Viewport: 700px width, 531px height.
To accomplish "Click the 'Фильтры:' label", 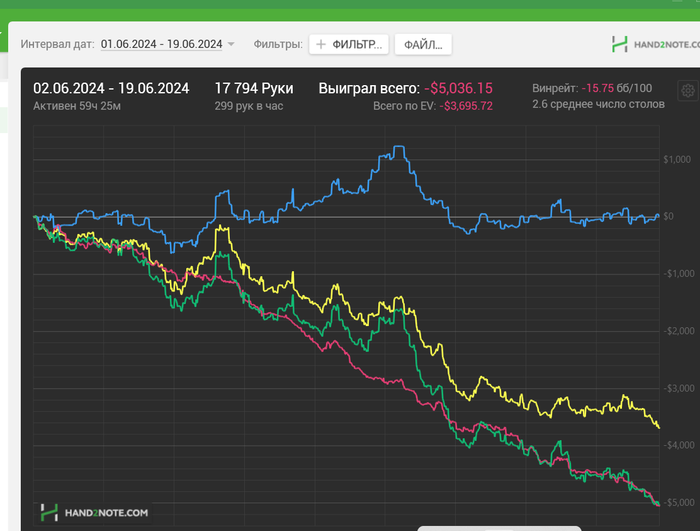I will 278,44.
